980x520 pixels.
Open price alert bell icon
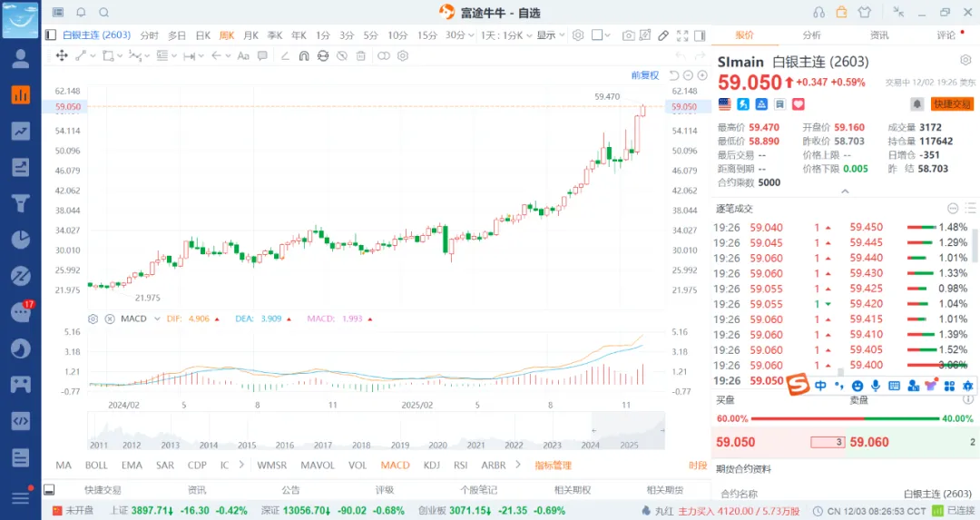tap(916, 104)
